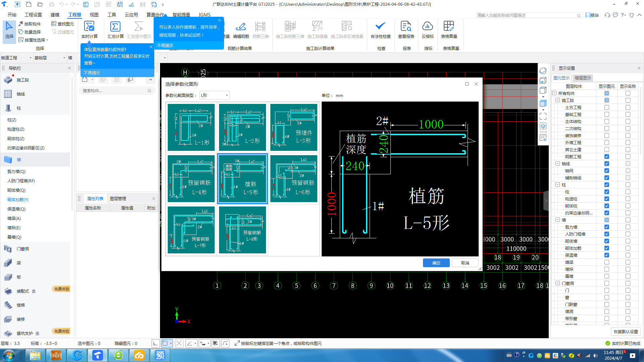The height and width of the screenshot is (362, 644).
Task: Toggle 构造柱 显示图元 checkbox
Action: coord(607,199)
